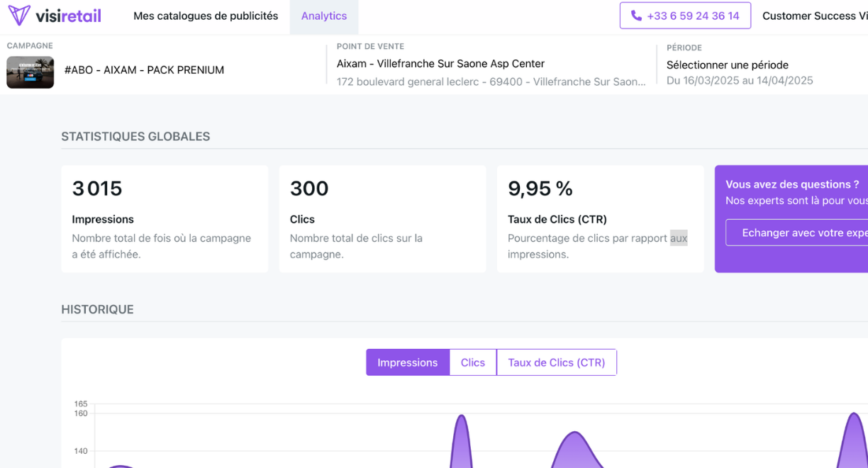Click the truncated address under the store name

(x=490, y=81)
